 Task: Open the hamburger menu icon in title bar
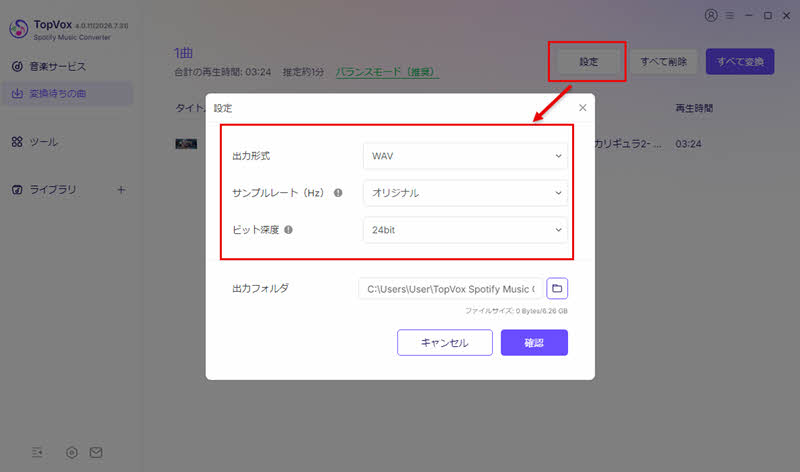point(730,16)
